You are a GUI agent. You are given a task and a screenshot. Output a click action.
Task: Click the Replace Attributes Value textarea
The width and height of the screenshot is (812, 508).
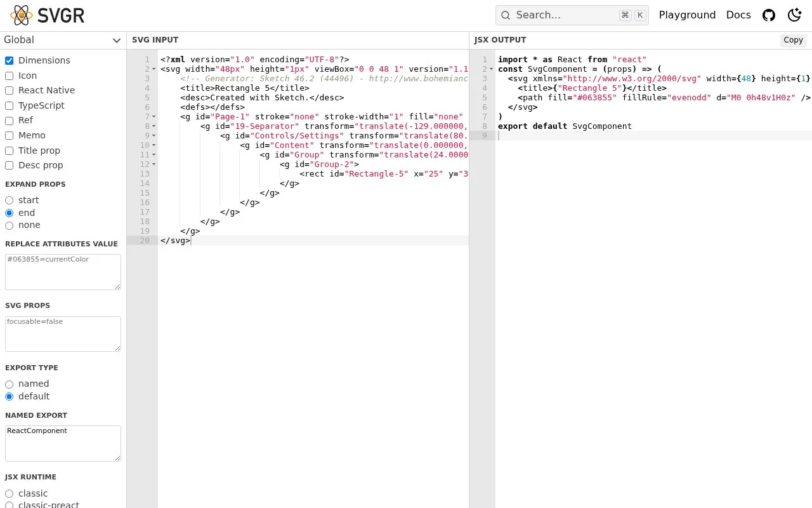(63, 272)
